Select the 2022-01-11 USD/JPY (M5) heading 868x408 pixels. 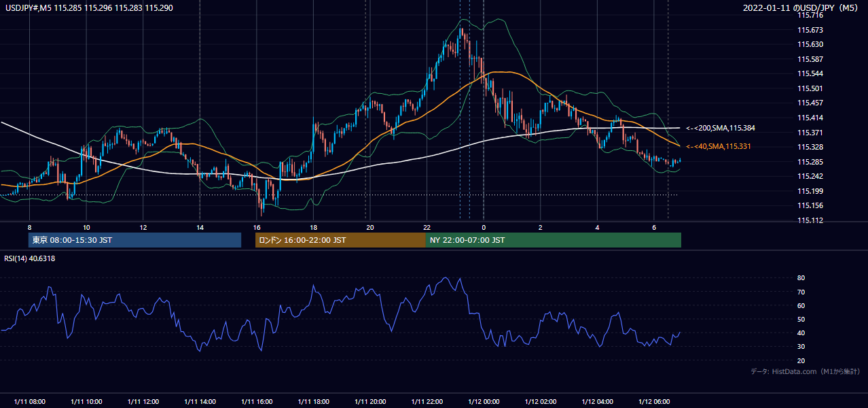[x=802, y=8]
